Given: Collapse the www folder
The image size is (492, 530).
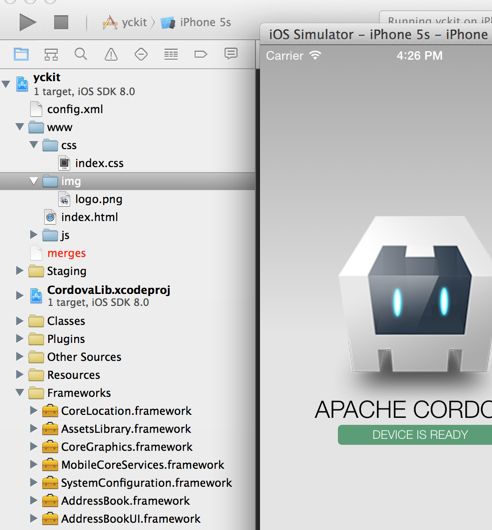Looking at the screenshot, I should point(20,127).
